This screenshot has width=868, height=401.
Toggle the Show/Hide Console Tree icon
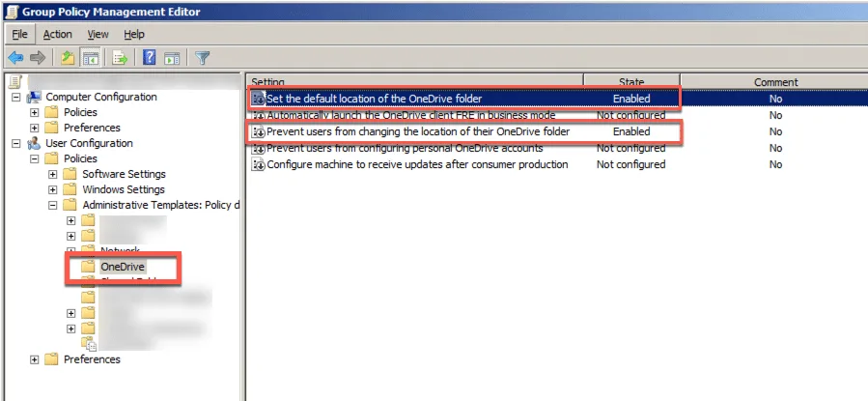(92, 58)
